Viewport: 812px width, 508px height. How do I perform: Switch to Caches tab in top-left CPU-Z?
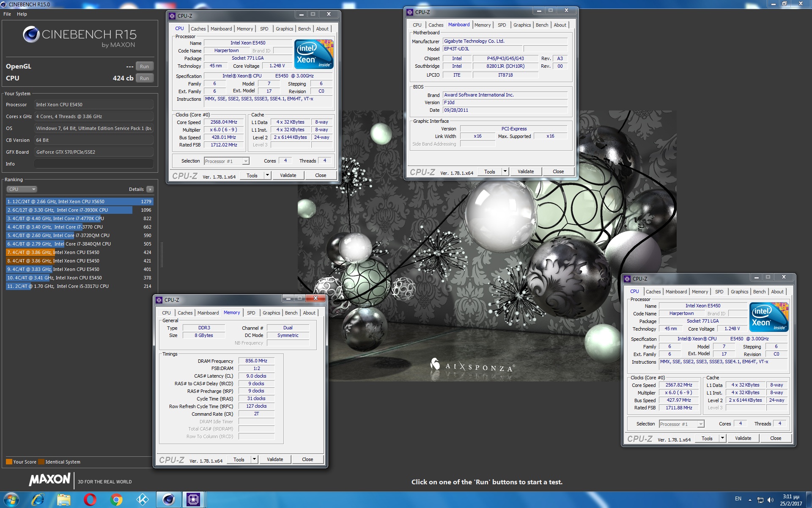tap(198, 29)
